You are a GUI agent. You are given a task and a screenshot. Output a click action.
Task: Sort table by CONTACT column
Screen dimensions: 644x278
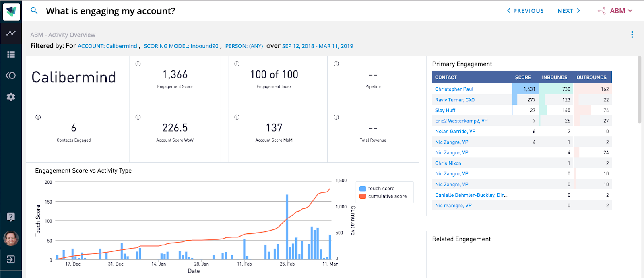[x=446, y=77]
